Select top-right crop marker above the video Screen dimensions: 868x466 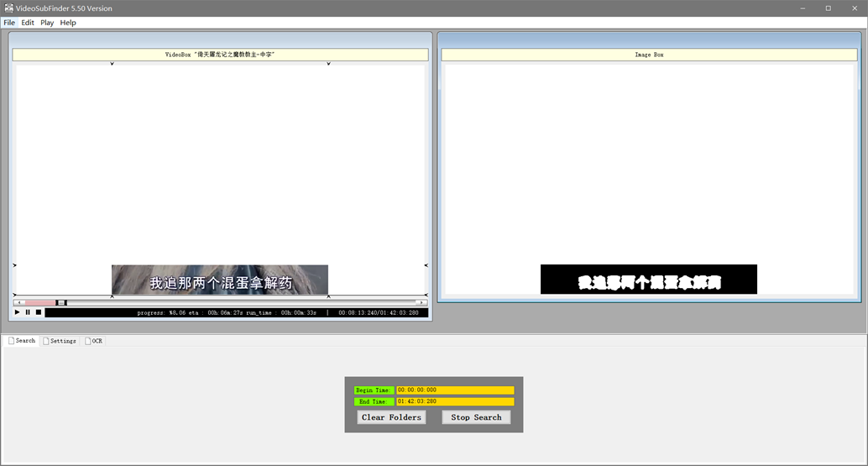pos(328,64)
